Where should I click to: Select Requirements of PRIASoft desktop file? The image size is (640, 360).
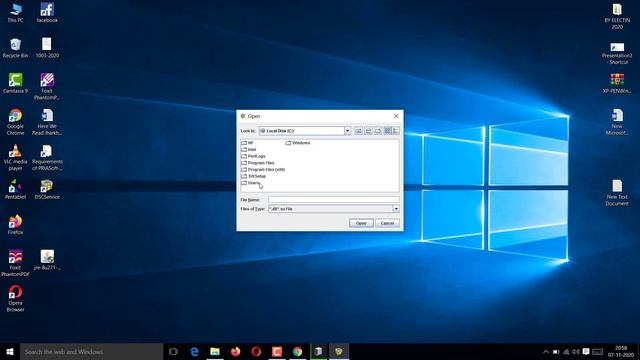coord(47,157)
